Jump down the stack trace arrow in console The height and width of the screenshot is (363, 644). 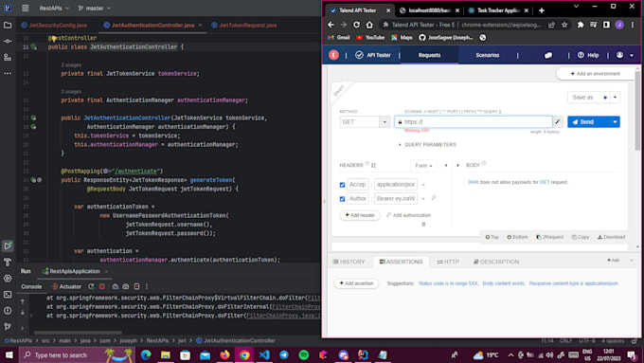click(x=23, y=312)
